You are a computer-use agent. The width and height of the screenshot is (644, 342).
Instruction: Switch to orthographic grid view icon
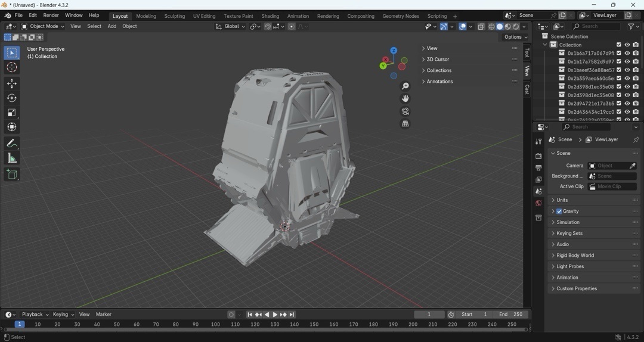(x=405, y=124)
